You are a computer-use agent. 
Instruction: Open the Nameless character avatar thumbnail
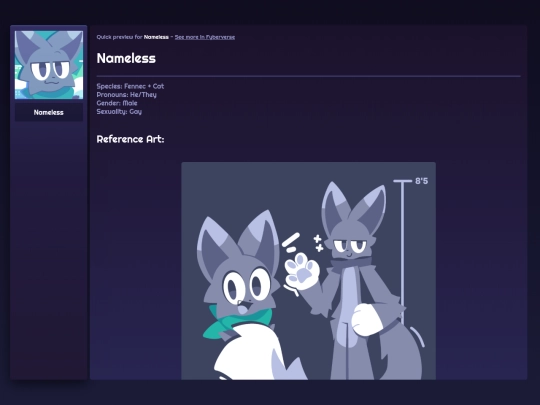(49, 65)
